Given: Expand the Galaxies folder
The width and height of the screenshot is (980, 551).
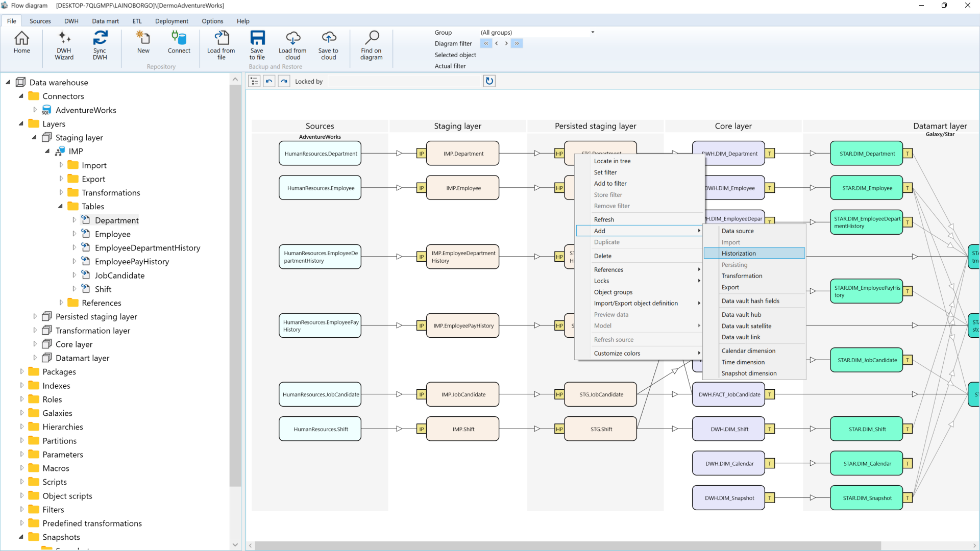Looking at the screenshot, I should click(x=21, y=413).
